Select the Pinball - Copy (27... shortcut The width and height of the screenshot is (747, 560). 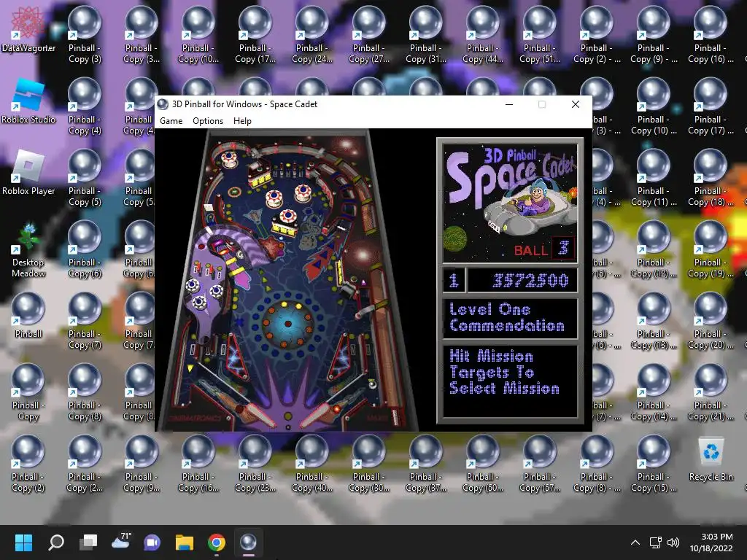pyautogui.click(x=368, y=35)
